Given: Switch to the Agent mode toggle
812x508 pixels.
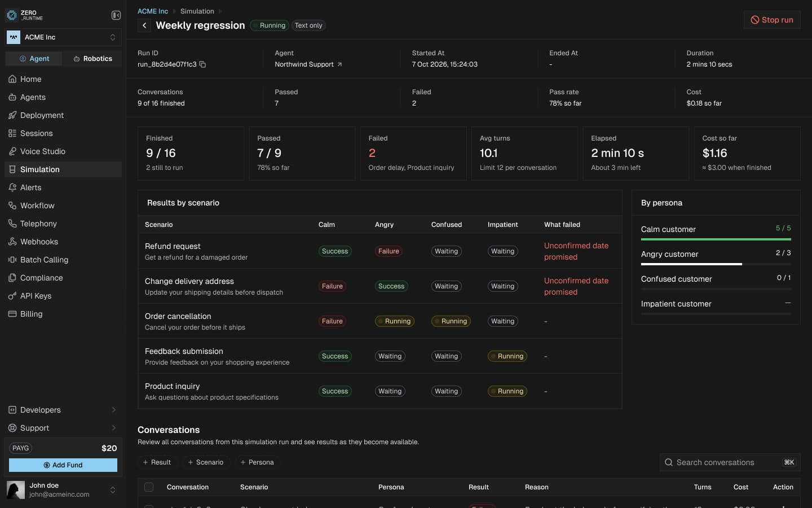Looking at the screenshot, I should click(34, 59).
